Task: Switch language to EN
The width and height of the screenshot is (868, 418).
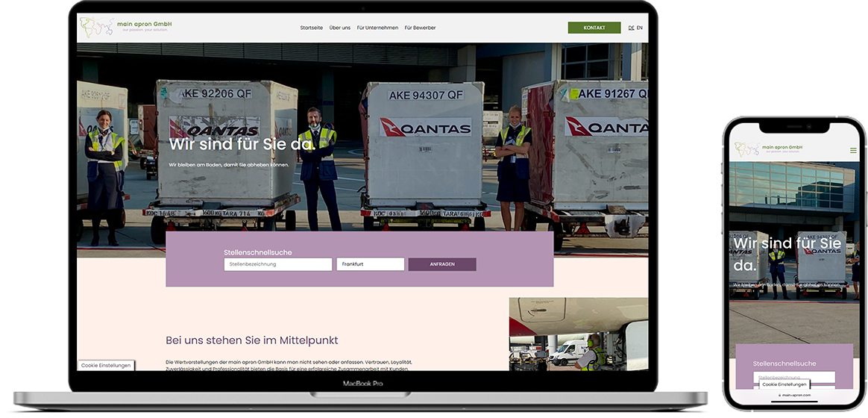Action: click(x=640, y=28)
